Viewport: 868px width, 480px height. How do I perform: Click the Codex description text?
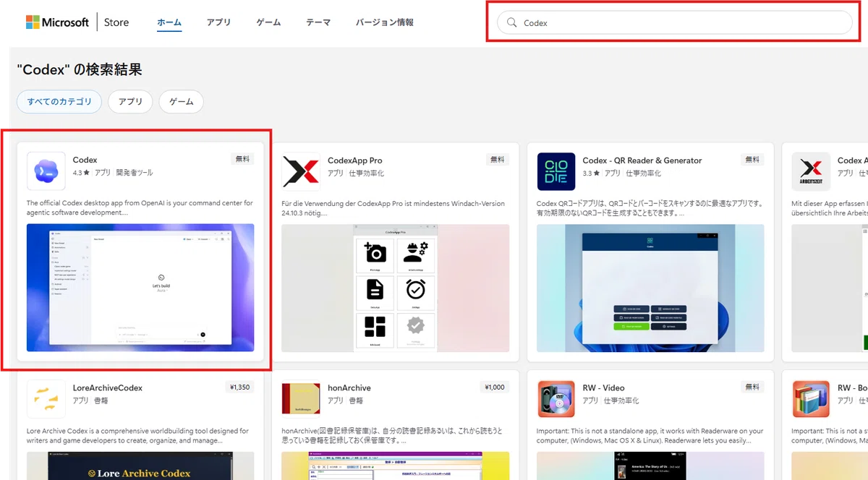(140, 208)
